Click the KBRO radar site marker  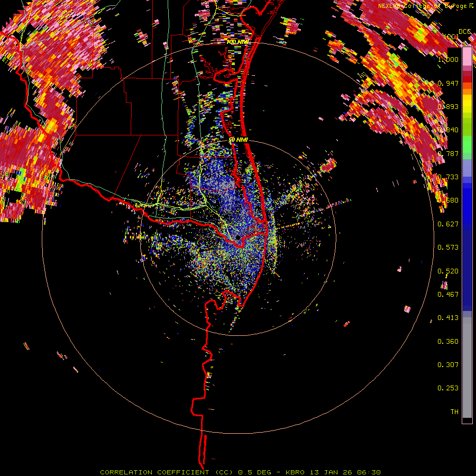point(238,237)
